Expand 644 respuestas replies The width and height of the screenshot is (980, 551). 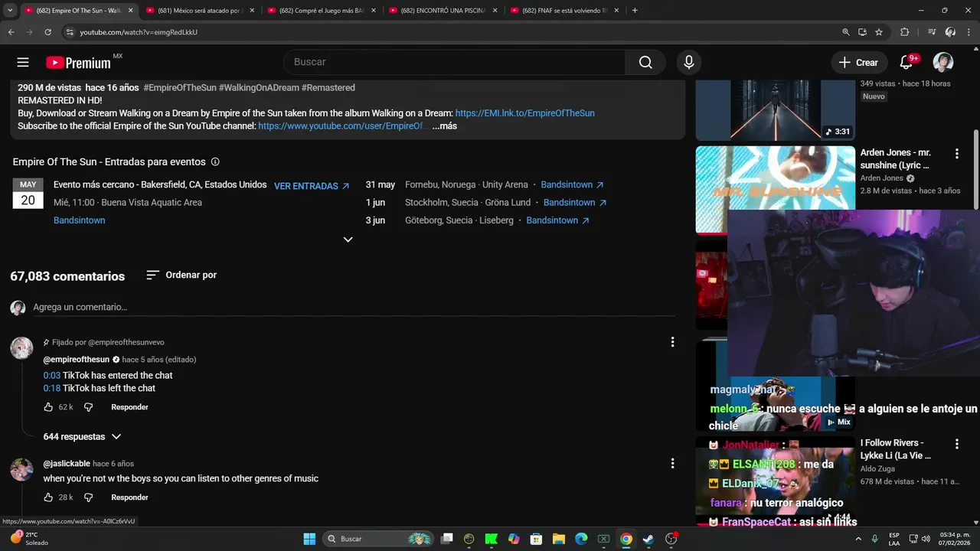point(82,437)
